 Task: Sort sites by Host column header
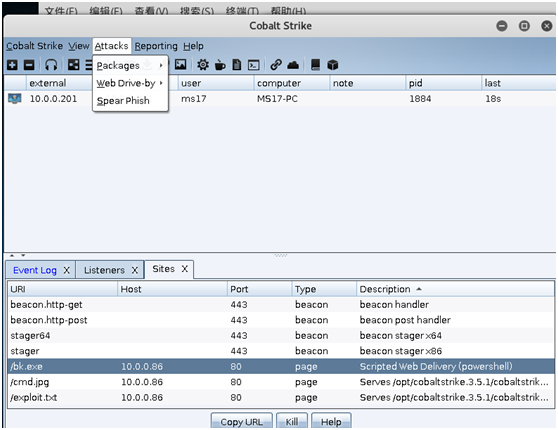point(172,289)
